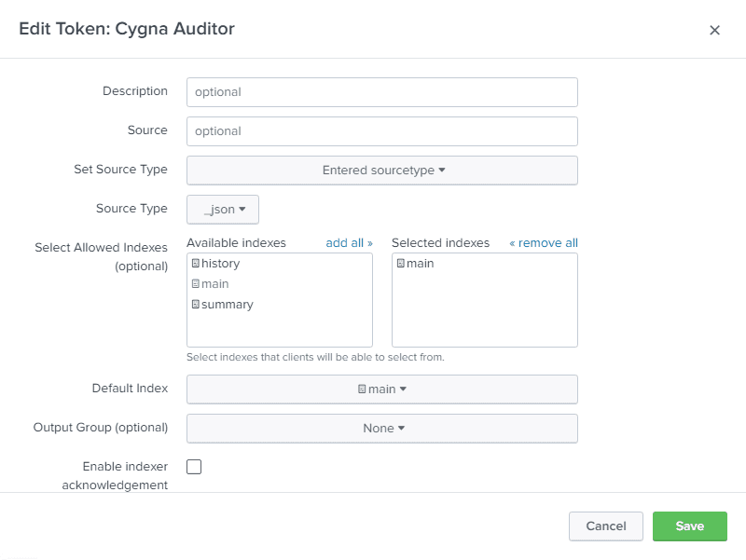Close the Edit Token dialog
The height and width of the screenshot is (560, 746).
(x=714, y=30)
